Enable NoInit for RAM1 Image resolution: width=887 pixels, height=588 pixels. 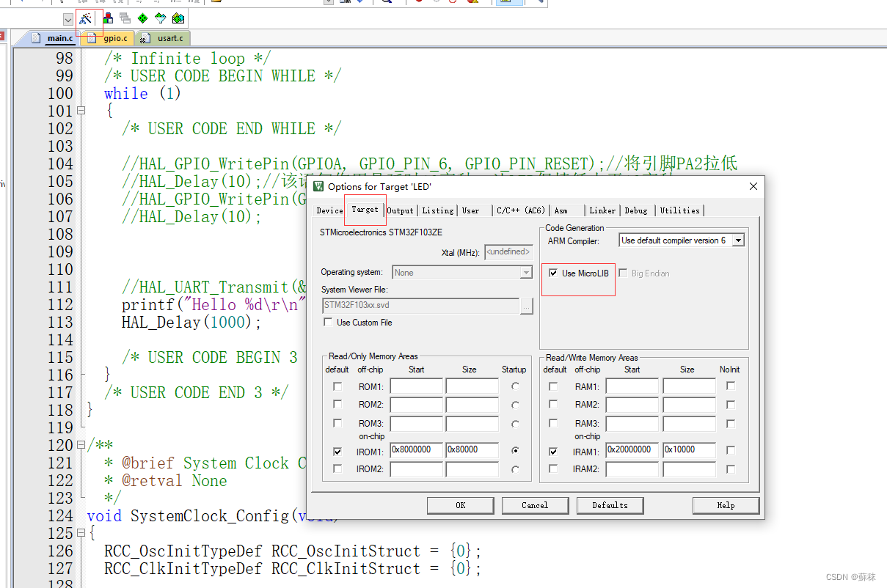(x=731, y=386)
